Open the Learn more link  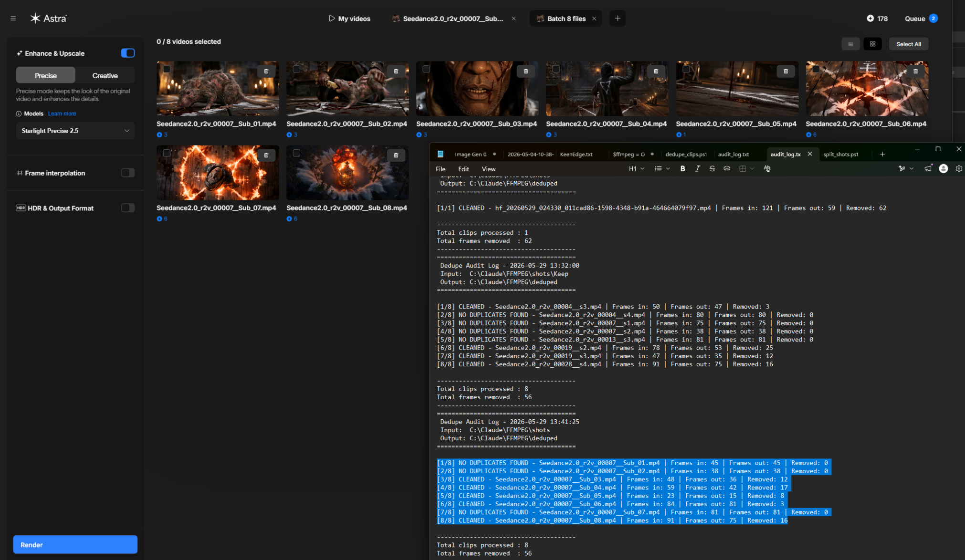click(62, 114)
